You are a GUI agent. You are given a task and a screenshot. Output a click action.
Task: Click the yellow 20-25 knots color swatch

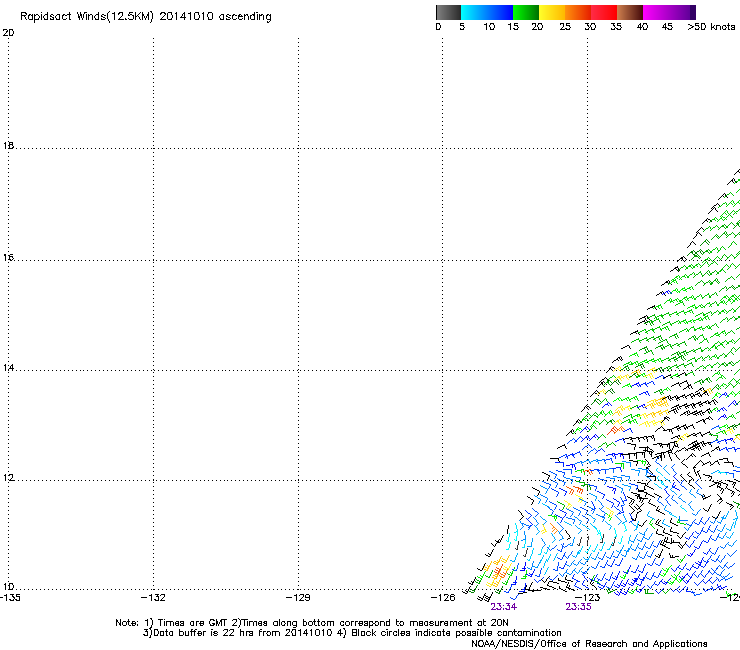(552, 12)
